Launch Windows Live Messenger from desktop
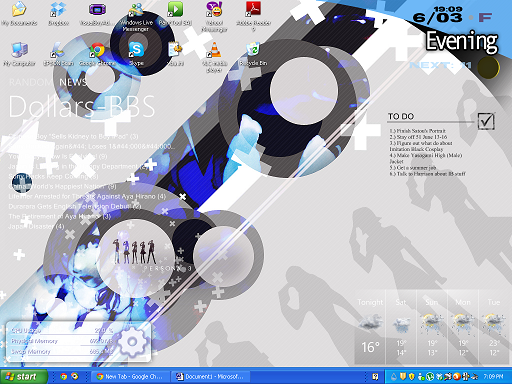The height and width of the screenshot is (384, 512). (136, 17)
